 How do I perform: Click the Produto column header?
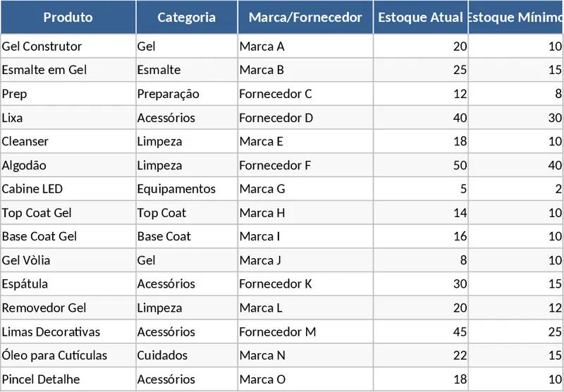click(68, 18)
